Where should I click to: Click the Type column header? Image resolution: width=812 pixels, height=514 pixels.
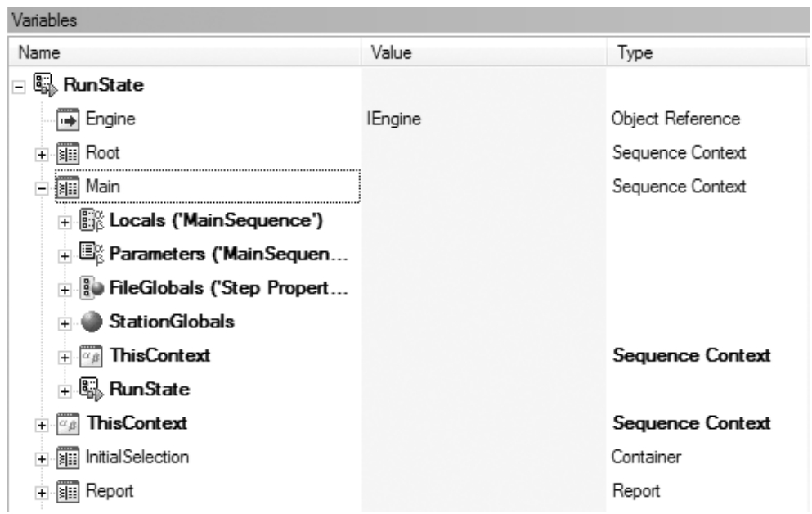tap(707, 52)
